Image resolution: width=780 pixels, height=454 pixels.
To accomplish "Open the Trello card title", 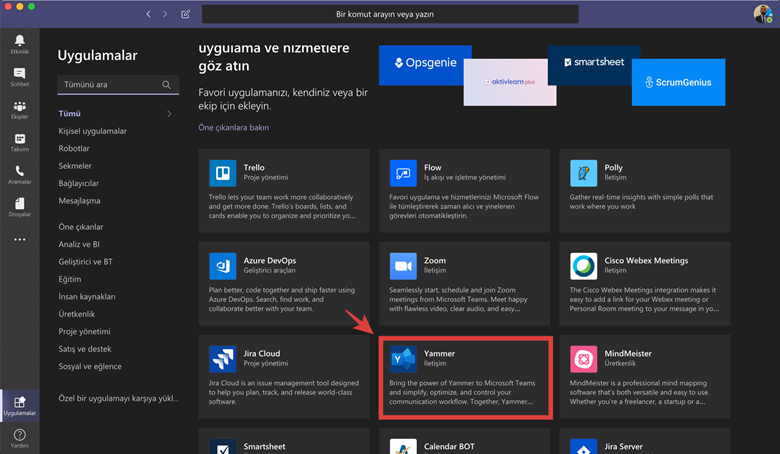I will coord(254,168).
